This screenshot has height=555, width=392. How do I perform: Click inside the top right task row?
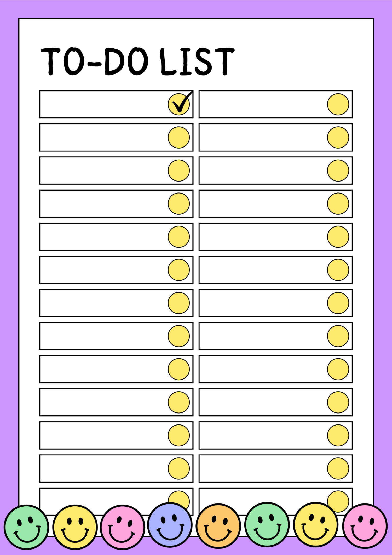click(x=276, y=104)
